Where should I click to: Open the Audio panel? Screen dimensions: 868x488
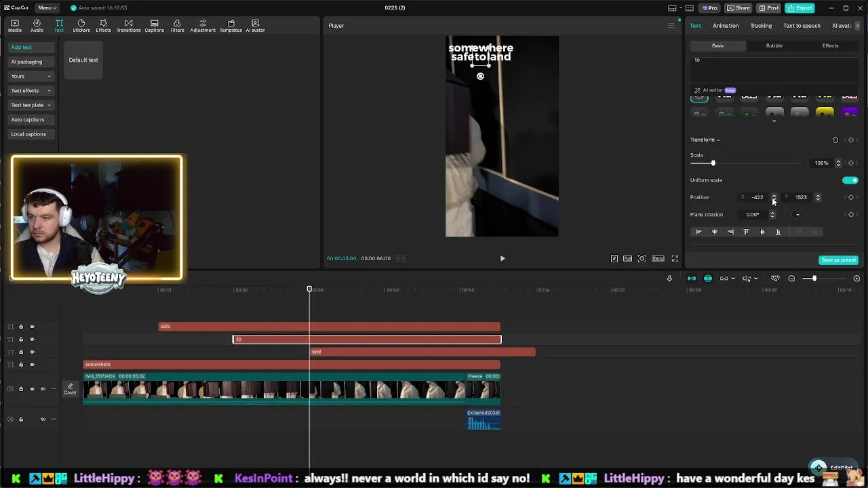point(37,26)
